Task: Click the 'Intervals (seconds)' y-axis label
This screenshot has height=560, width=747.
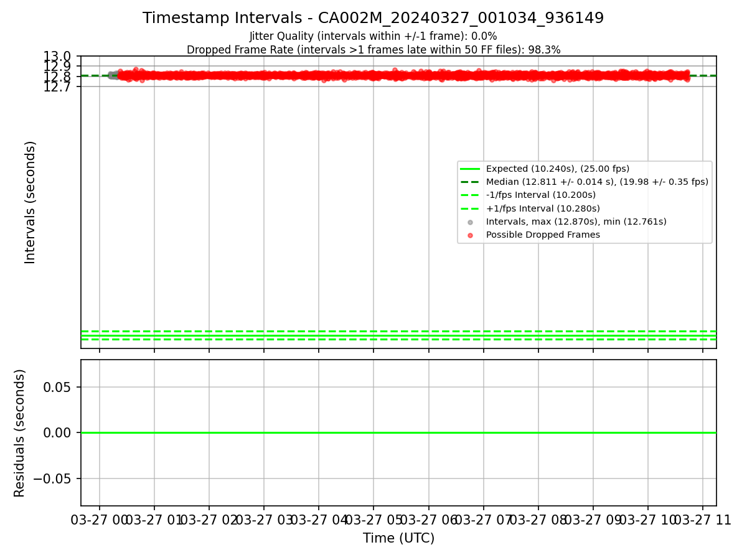Action: [x=31, y=202]
